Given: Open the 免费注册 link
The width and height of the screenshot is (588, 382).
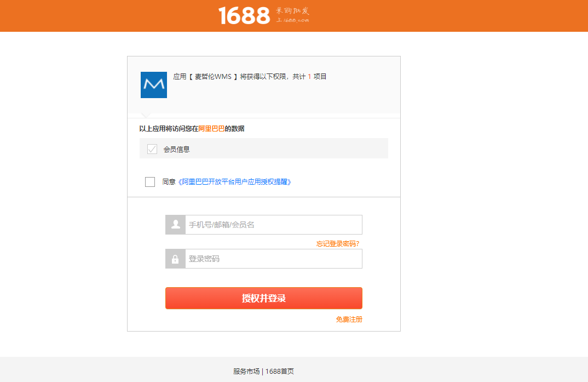Looking at the screenshot, I should 349,320.
